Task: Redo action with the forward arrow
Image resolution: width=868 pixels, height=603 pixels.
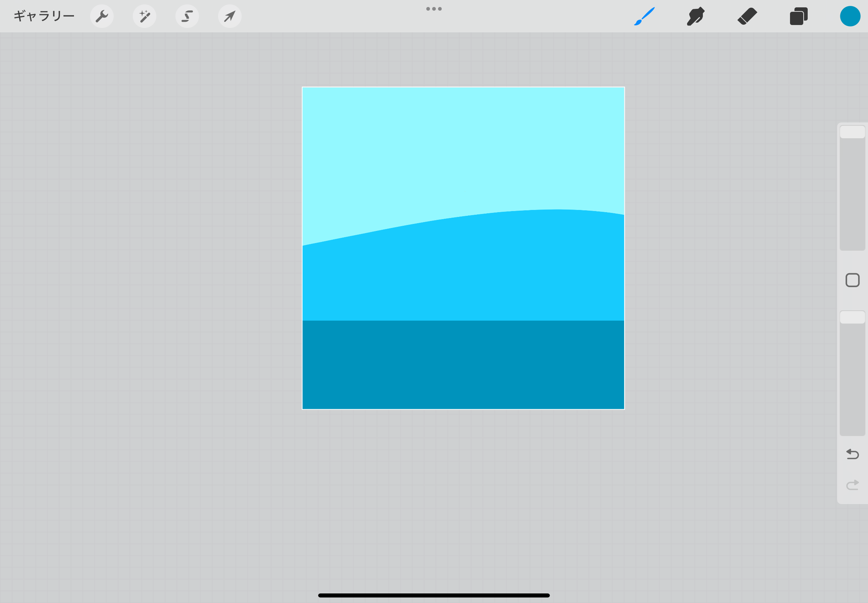Action: pyautogui.click(x=853, y=485)
